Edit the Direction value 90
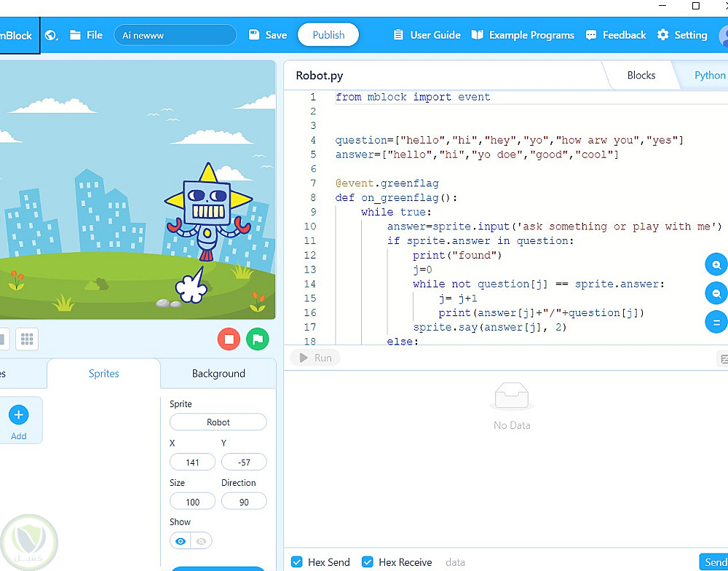Image resolution: width=728 pixels, height=571 pixels. click(x=244, y=502)
